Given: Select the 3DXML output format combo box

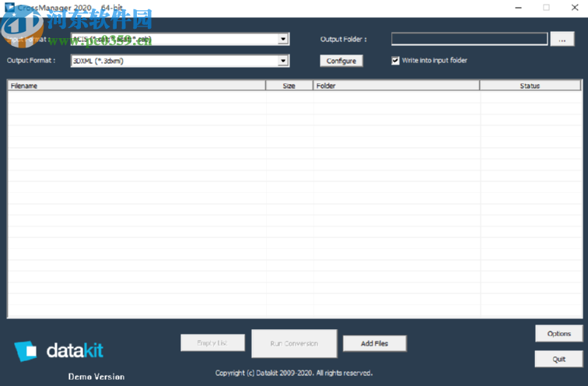Looking at the screenshot, I should (180, 61).
